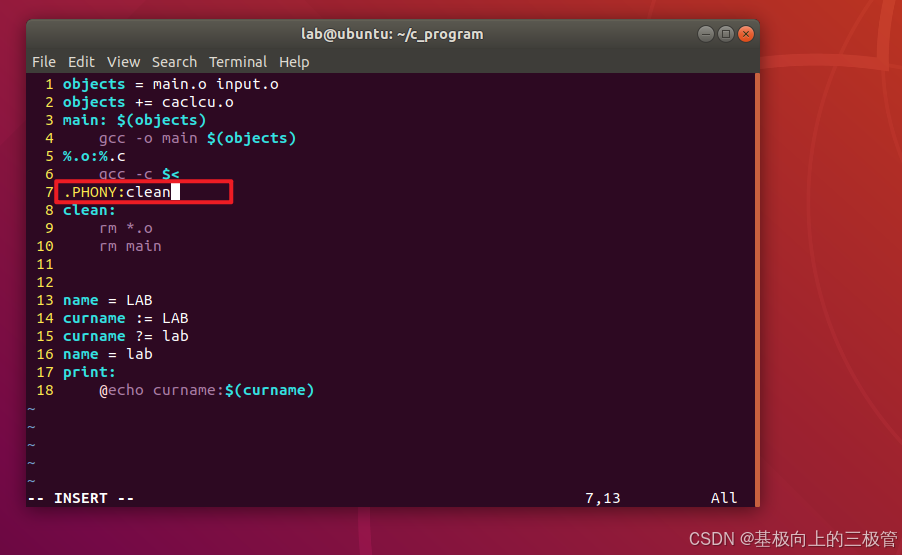Close the terminal window
902x555 pixels.
tap(746, 34)
